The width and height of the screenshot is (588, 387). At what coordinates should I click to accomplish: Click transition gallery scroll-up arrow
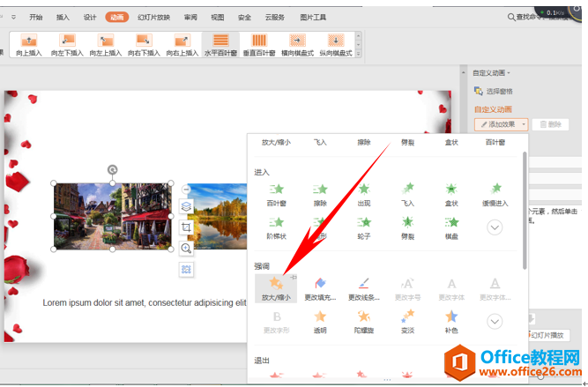point(358,36)
